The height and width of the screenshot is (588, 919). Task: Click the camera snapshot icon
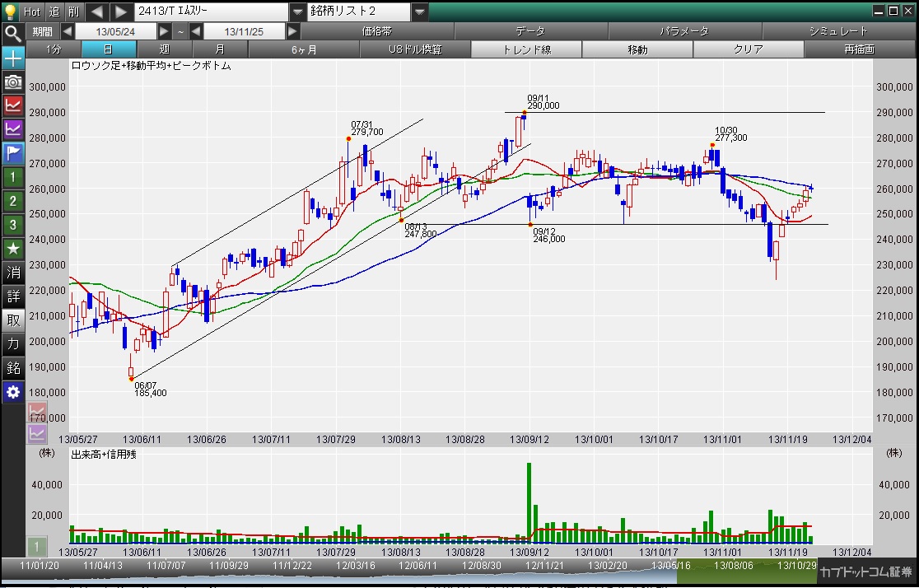pos(13,82)
